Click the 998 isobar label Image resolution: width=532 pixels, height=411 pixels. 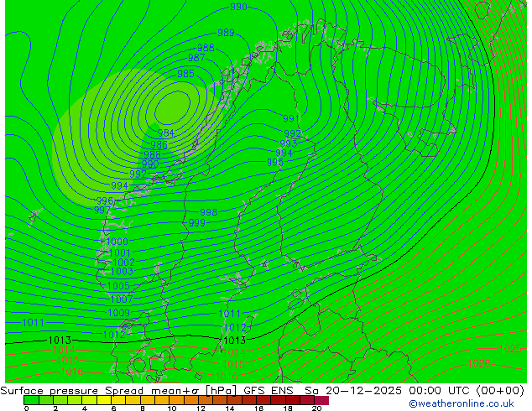point(209,212)
